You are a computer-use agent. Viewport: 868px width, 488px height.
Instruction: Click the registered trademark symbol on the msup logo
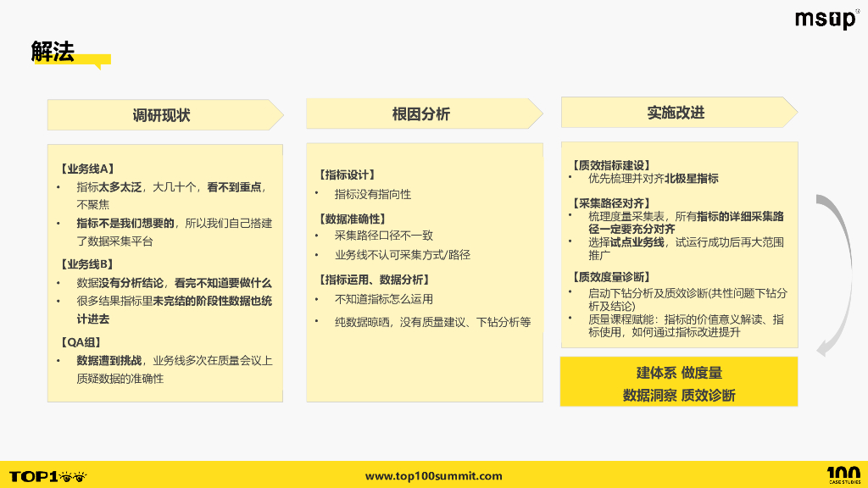[859, 11]
